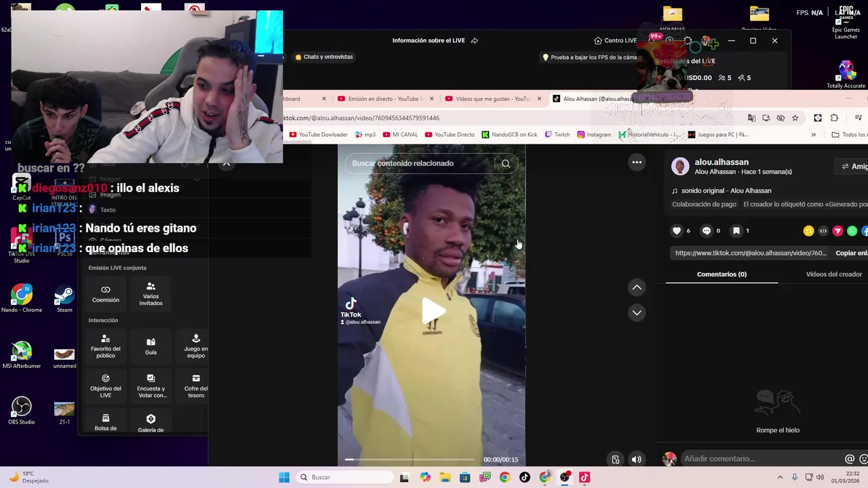Open Favorito del público interaction
868x488 pixels.
pyautogui.click(x=106, y=346)
